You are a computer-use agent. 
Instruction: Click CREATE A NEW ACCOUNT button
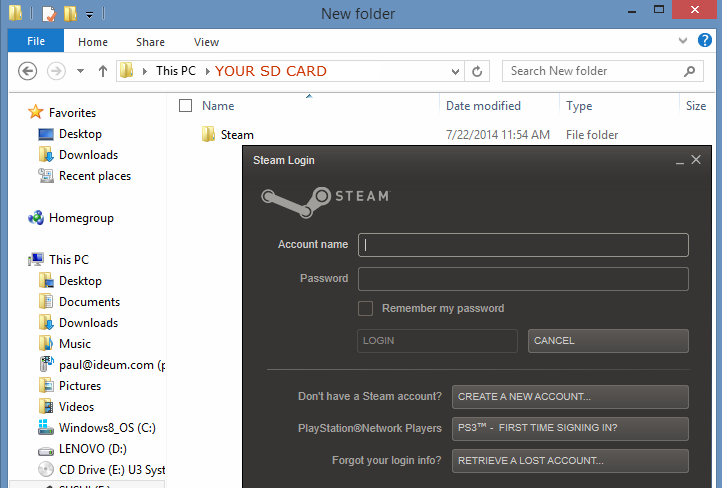(x=570, y=397)
